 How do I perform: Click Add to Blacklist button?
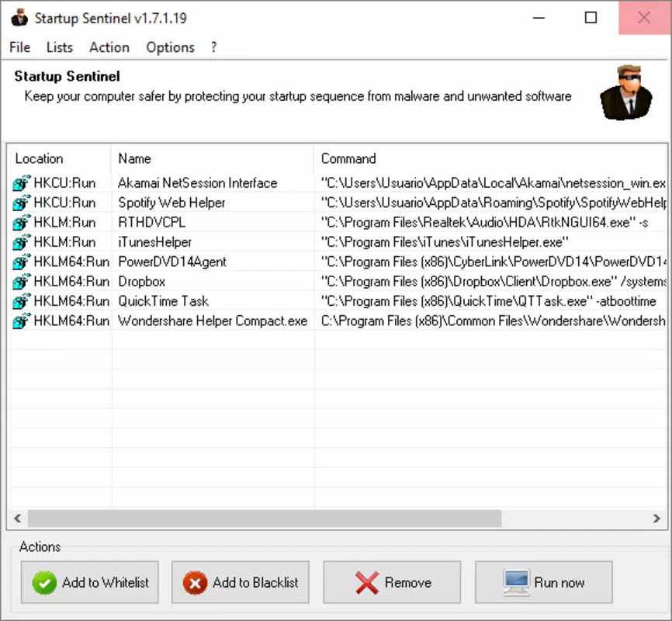241,582
